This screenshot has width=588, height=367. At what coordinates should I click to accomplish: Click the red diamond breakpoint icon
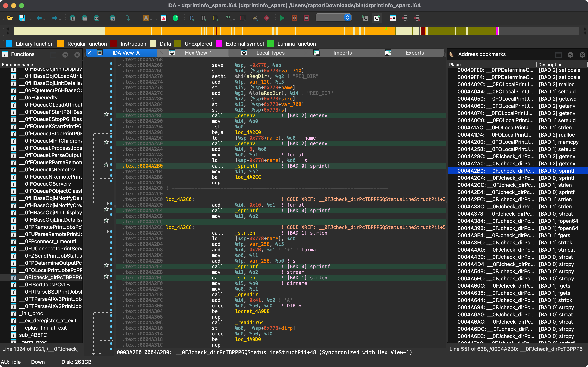267,18
